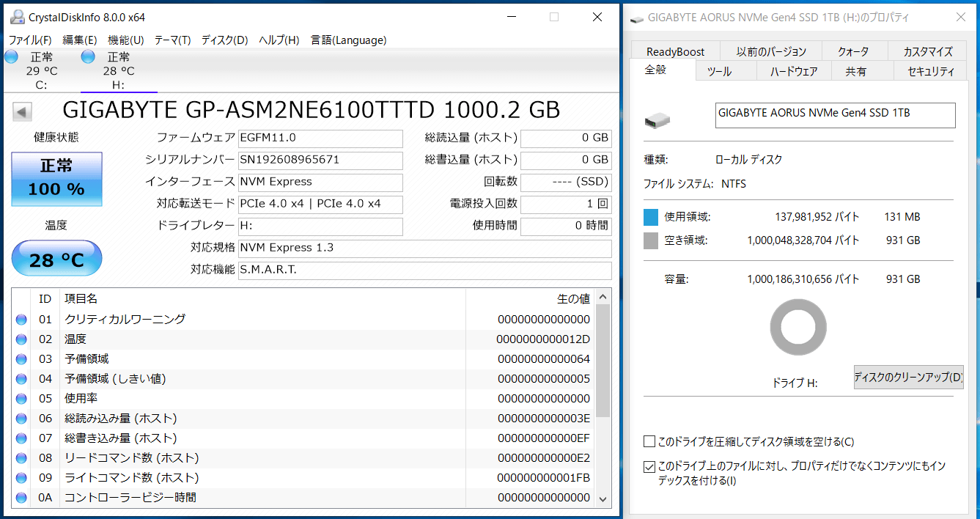Screen dimensions: 980x519
Task: Click the drive icon beside the volume name
Action: click(657, 119)
